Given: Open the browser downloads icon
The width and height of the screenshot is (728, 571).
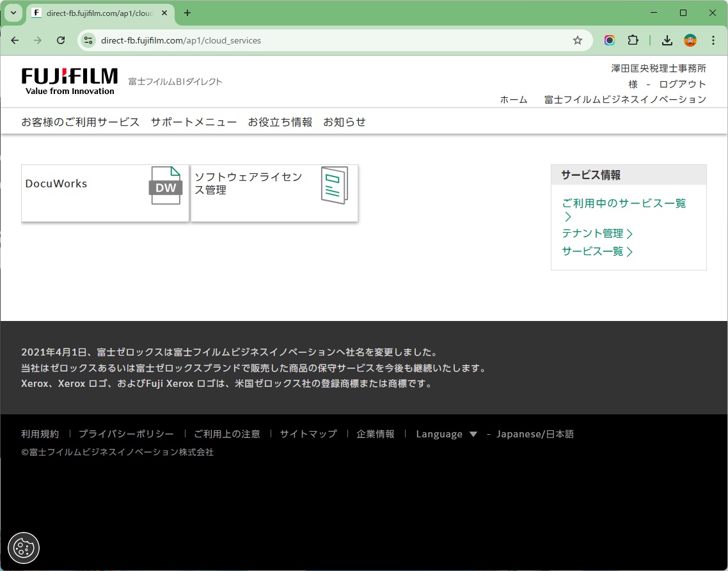Looking at the screenshot, I should [667, 40].
